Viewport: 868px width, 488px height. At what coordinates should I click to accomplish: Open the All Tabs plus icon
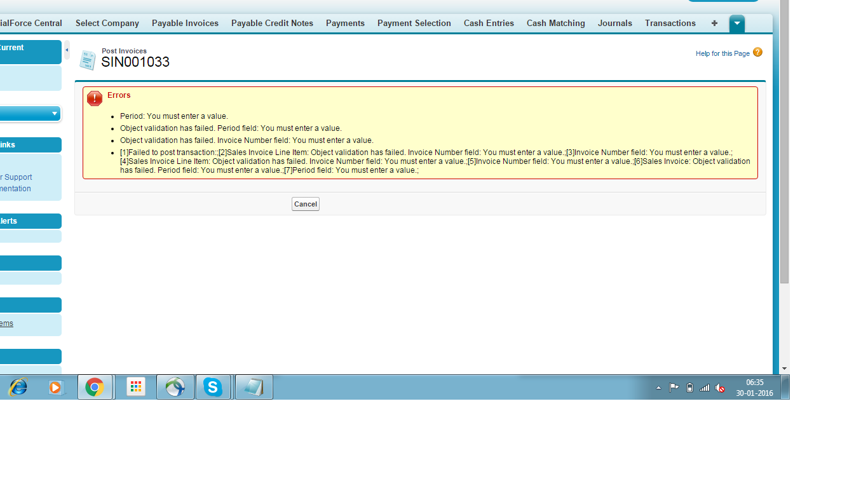point(714,24)
